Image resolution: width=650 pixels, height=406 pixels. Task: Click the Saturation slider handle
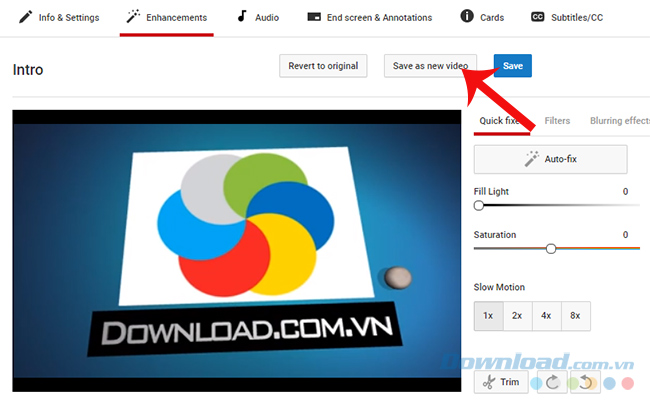coord(551,249)
